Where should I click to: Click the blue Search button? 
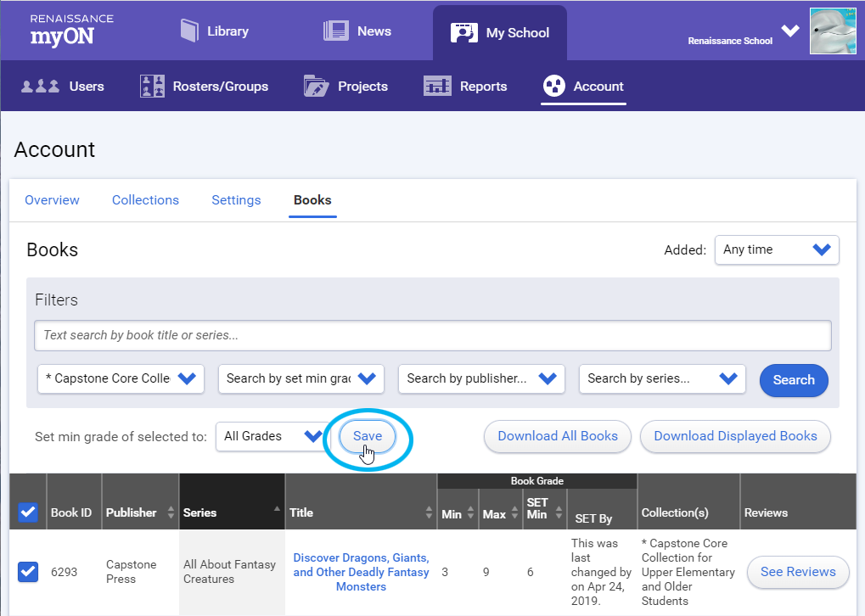(x=794, y=380)
